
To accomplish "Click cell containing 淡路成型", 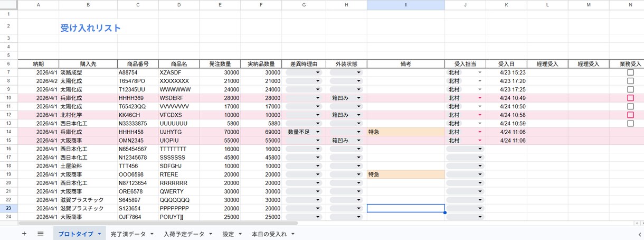I will (88, 72).
